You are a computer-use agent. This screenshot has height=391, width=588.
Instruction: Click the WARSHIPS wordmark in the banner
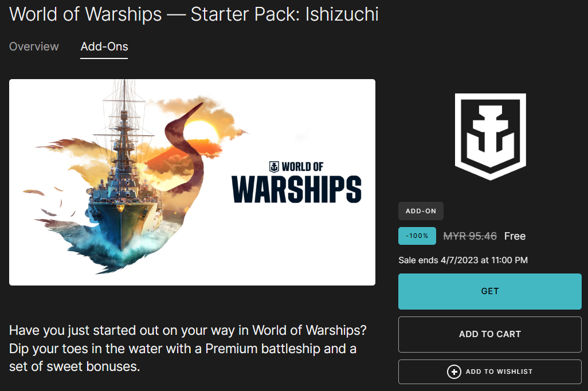(296, 190)
